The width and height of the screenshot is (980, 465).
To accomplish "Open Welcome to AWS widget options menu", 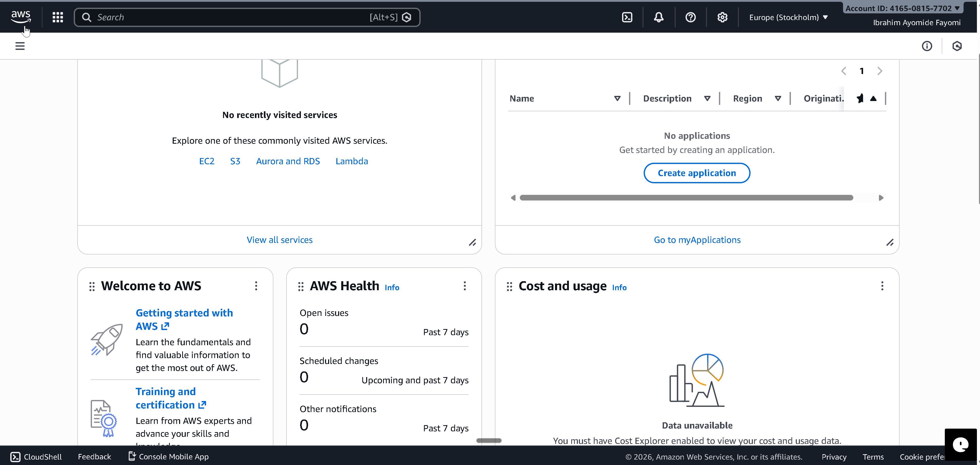I will coord(256,286).
